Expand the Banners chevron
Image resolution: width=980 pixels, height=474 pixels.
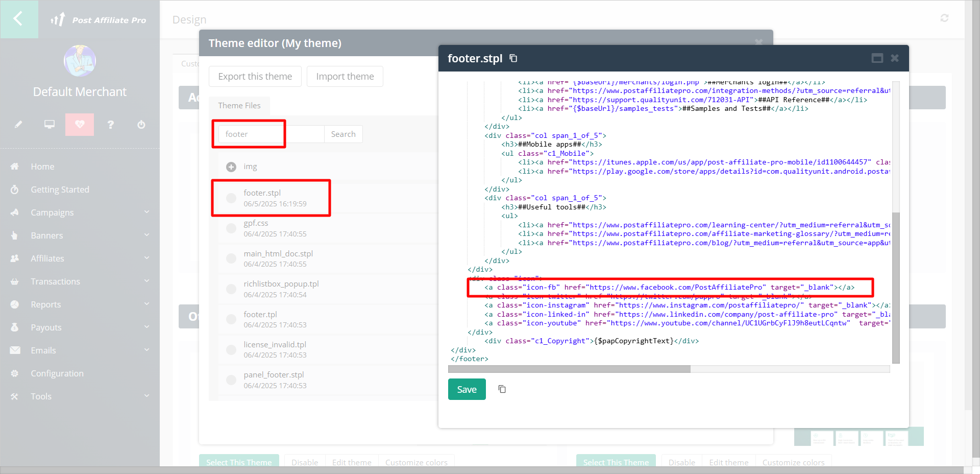(x=146, y=235)
